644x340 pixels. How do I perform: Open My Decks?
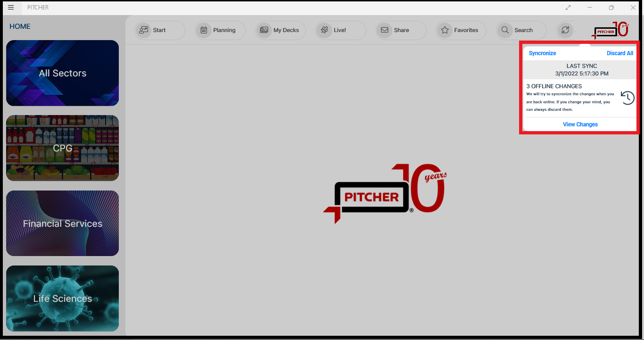264,30
